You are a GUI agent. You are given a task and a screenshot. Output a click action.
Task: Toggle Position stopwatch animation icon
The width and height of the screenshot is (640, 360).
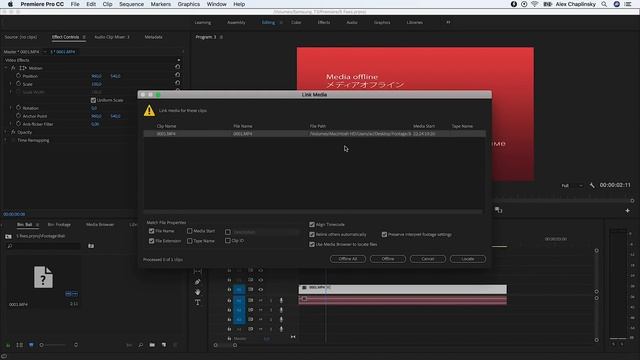[x=18, y=76]
